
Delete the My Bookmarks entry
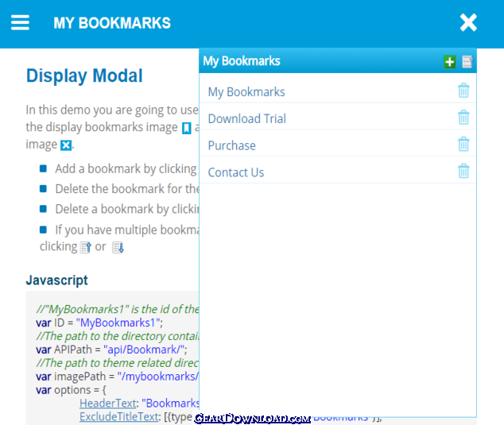click(463, 91)
